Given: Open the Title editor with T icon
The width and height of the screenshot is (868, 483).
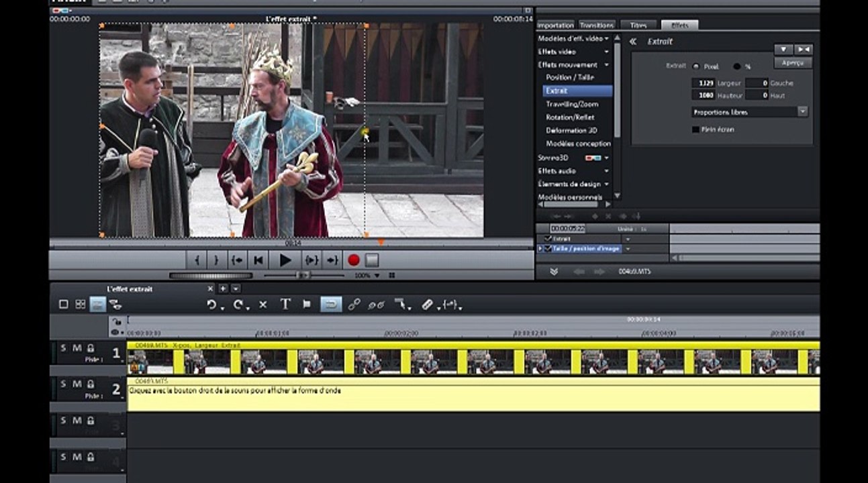Looking at the screenshot, I should click(x=285, y=304).
